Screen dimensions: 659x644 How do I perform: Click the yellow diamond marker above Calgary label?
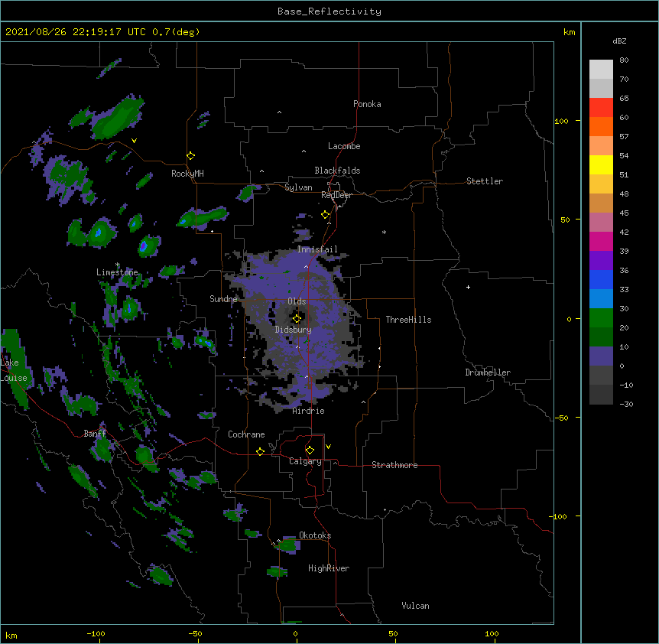(x=310, y=450)
